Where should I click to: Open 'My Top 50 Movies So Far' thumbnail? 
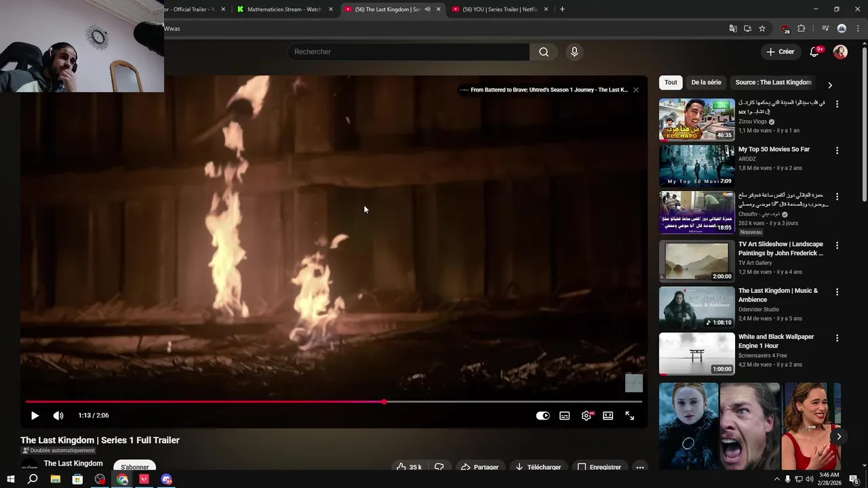point(696,165)
